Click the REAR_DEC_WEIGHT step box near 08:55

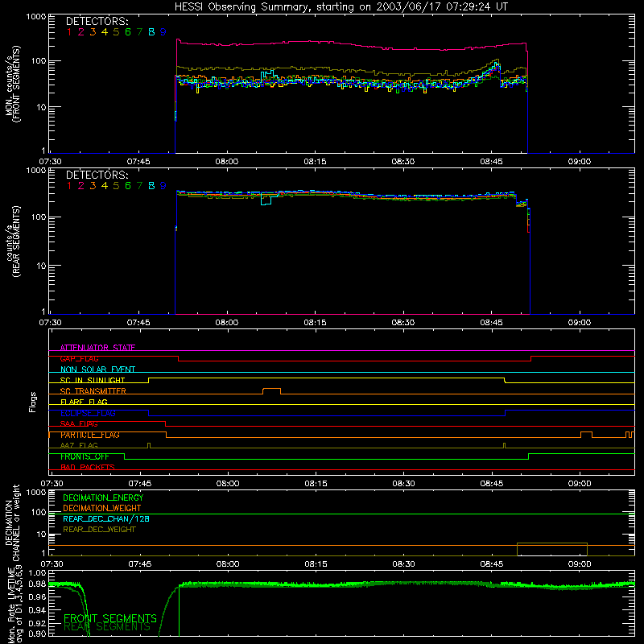coord(552,549)
